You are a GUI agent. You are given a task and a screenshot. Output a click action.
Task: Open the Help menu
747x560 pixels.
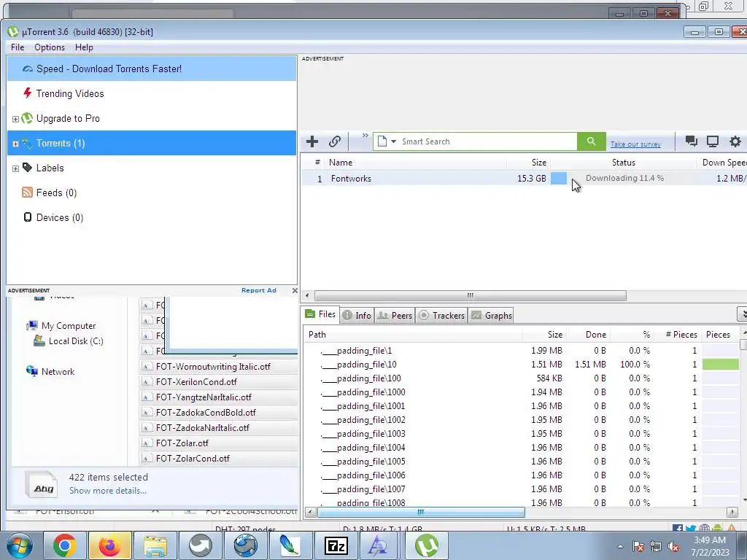point(84,47)
